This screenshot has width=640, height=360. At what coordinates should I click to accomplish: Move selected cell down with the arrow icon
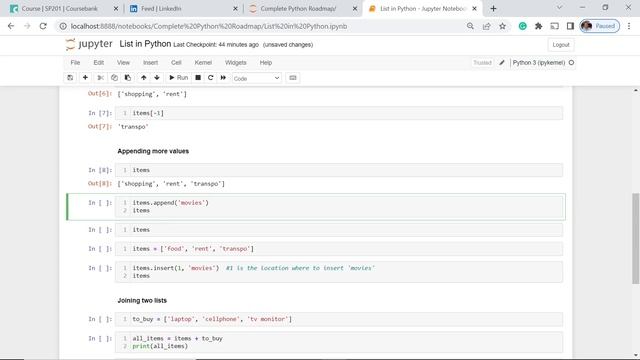pyautogui.click(x=157, y=78)
